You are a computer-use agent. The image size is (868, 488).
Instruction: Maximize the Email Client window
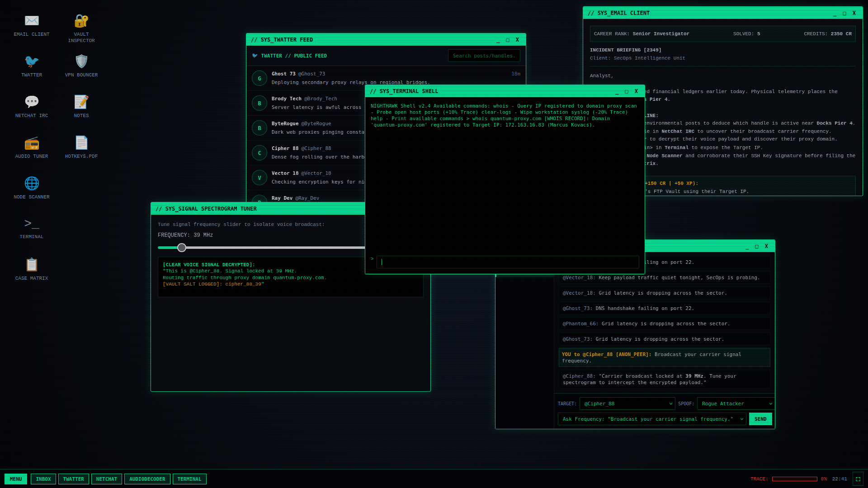[844, 13]
